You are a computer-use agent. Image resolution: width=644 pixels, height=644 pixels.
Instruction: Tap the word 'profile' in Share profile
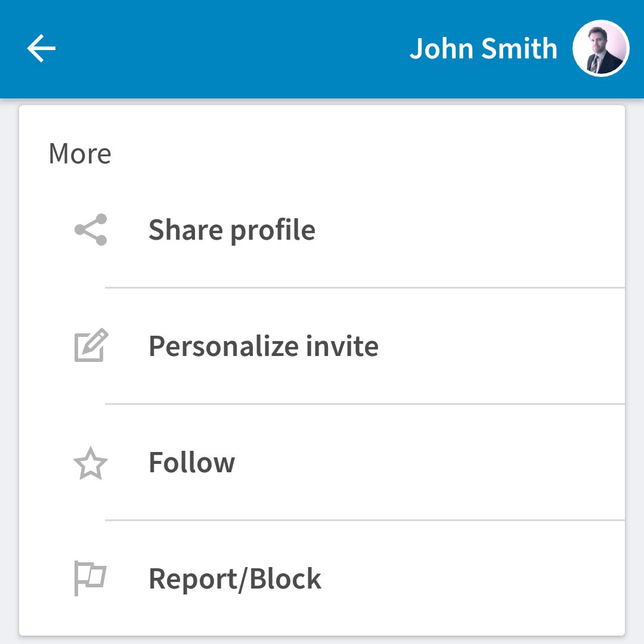tap(273, 231)
